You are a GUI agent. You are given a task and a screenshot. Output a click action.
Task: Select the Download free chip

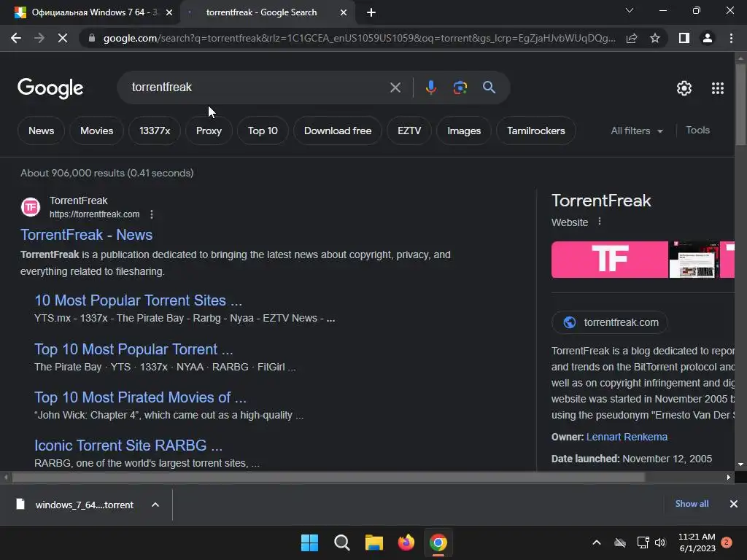click(338, 131)
